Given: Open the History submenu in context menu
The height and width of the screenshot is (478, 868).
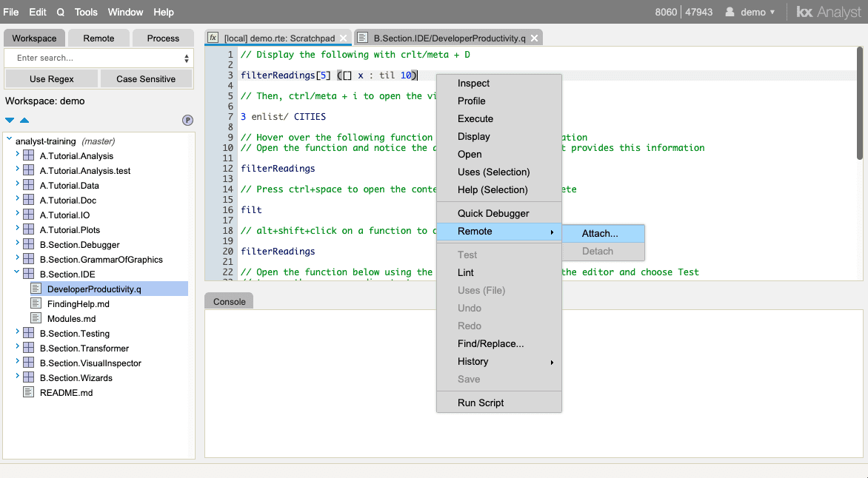Looking at the screenshot, I should click(498, 361).
